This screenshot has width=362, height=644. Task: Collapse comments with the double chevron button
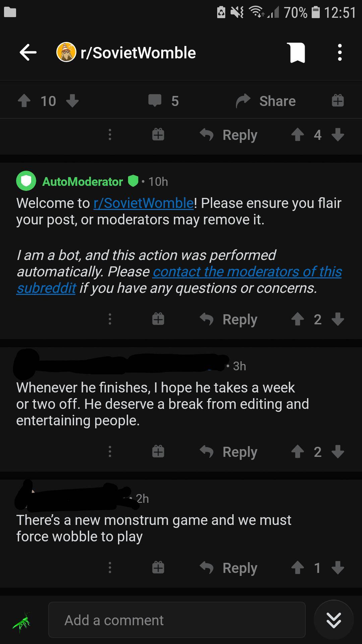(333, 620)
